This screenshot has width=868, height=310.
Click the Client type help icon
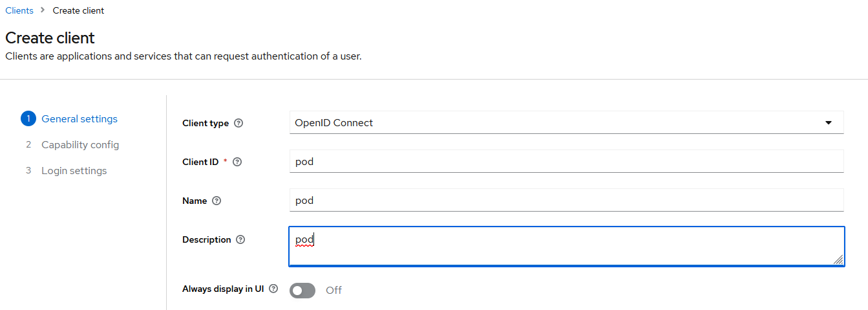coord(238,123)
